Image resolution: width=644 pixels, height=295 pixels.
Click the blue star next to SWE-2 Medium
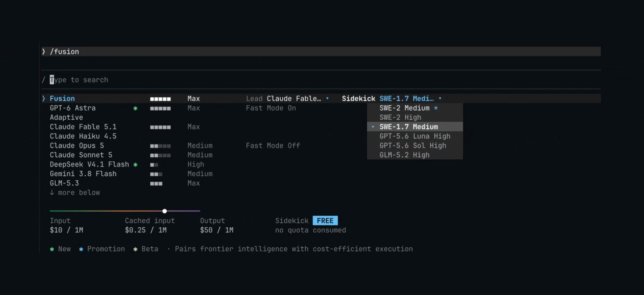tap(436, 108)
